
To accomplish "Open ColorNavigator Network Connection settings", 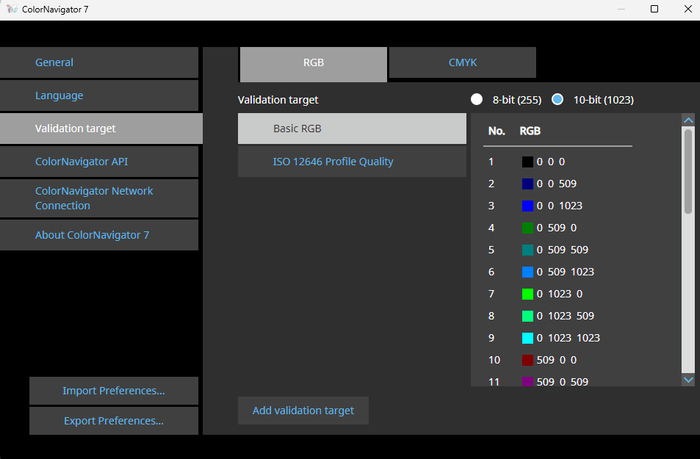I will (99, 198).
